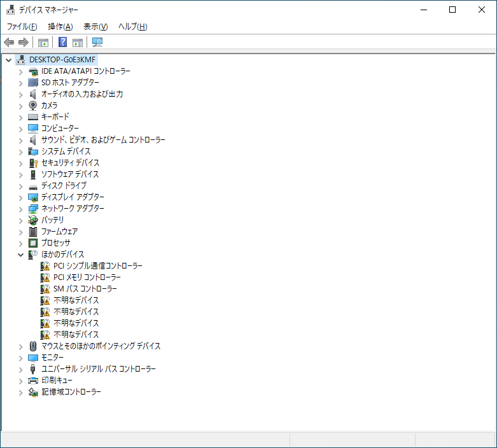The image size is (497, 448).
Task: Click the mouse devices icon
Action: (33, 346)
